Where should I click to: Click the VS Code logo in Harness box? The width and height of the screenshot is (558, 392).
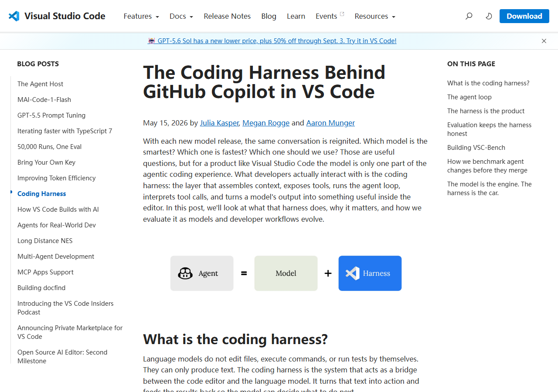(x=352, y=273)
